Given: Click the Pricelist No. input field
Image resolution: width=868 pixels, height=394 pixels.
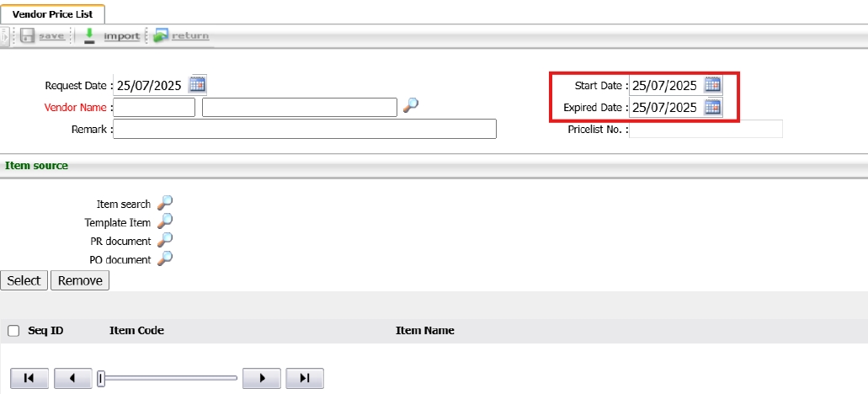Looking at the screenshot, I should coord(706,129).
